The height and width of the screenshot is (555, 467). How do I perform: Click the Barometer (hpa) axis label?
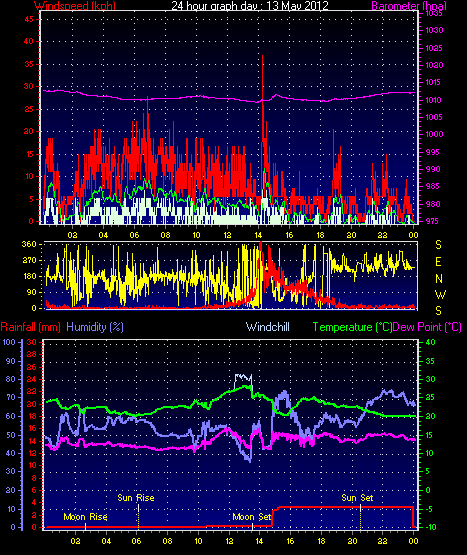409,6
